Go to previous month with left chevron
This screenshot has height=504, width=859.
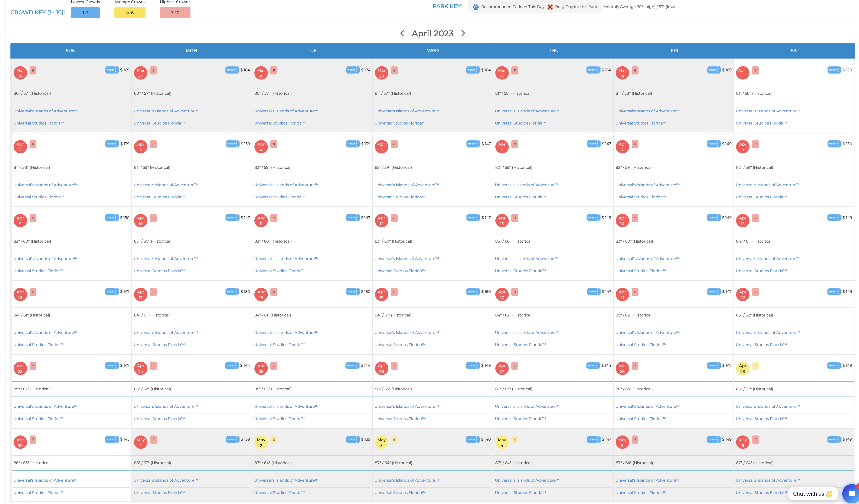[402, 33]
